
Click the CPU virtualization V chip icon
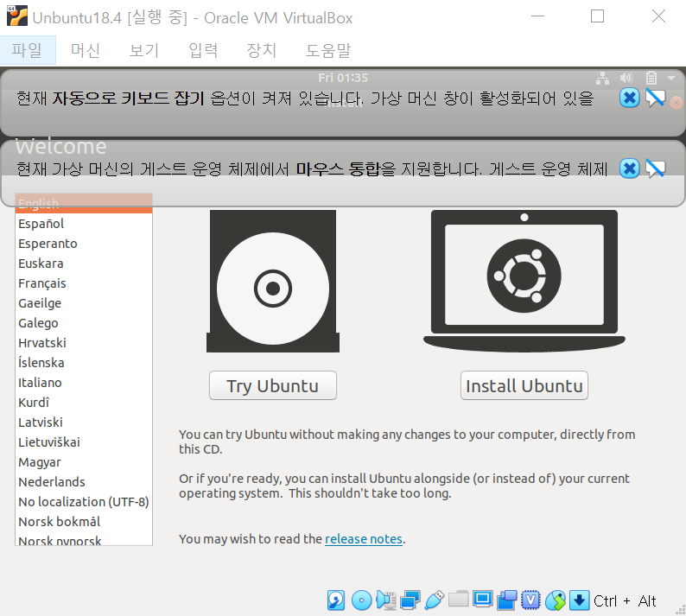tap(530, 600)
